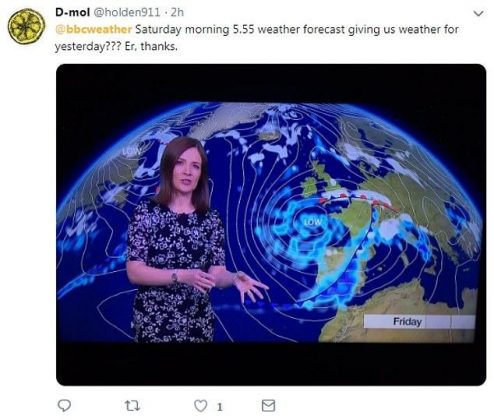This screenshot has height=420, width=494.
Task: Open the weather forecast photo attachment
Action: click(271, 225)
